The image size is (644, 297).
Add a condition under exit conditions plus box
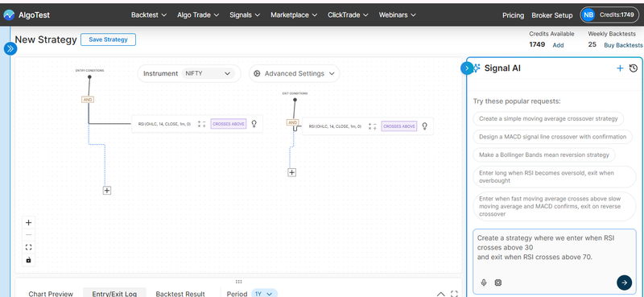[291, 172]
